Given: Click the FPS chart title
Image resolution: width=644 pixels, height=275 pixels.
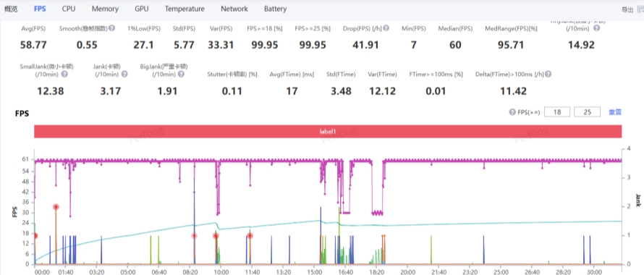Looking at the screenshot, I should 22,114.
